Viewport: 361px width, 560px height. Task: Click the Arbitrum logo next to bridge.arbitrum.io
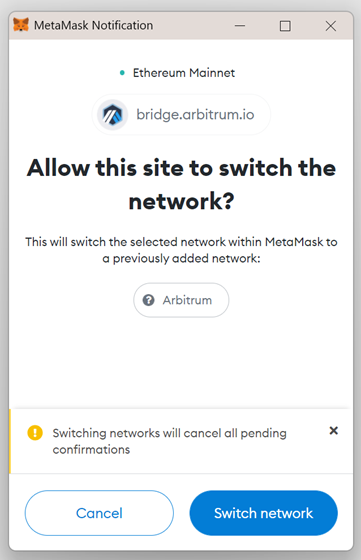[x=113, y=115]
